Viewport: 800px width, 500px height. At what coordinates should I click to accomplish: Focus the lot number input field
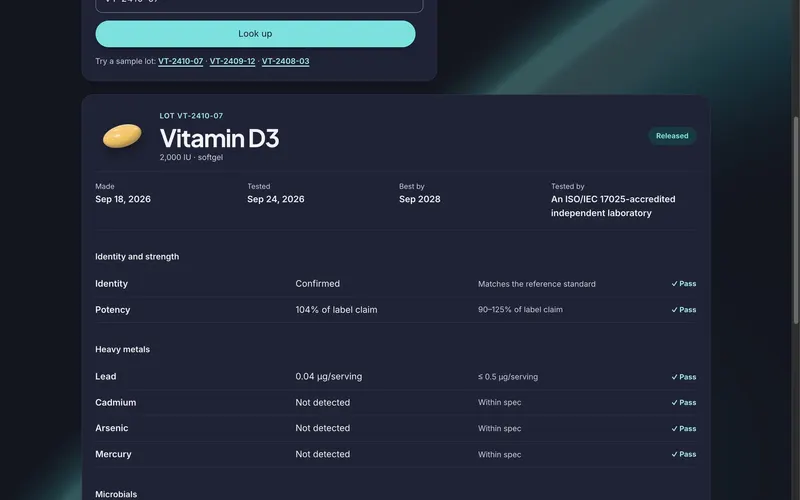pyautogui.click(x=259, y=5)
